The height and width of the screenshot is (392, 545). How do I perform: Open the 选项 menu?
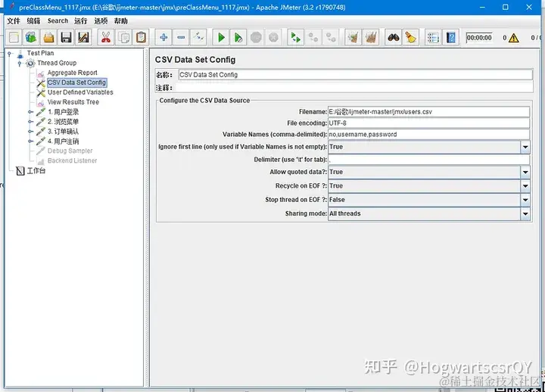click(x=101, y=21)
